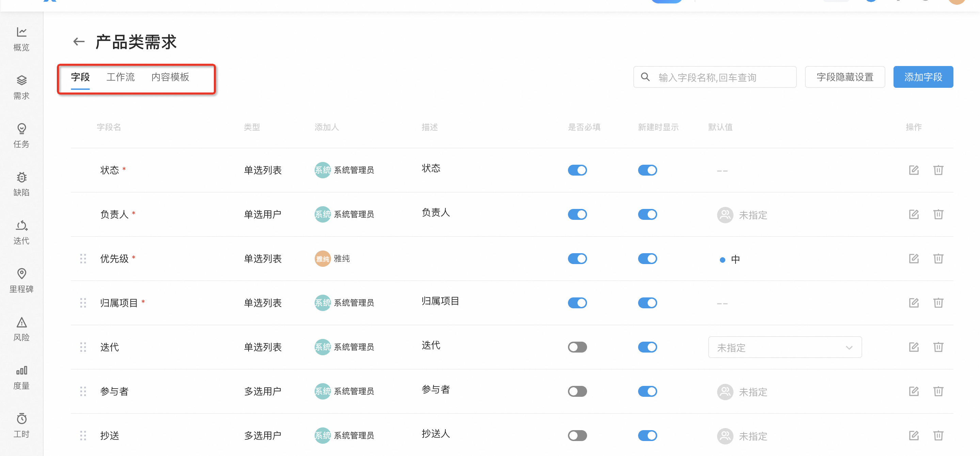Toggle 新建时显示 for 优先级 field

647,259
